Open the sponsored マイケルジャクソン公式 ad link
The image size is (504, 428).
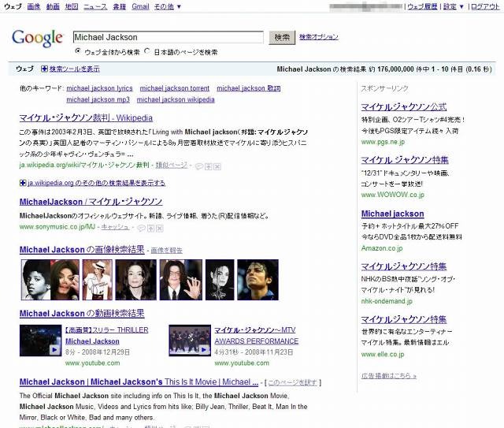click(404, 107)
